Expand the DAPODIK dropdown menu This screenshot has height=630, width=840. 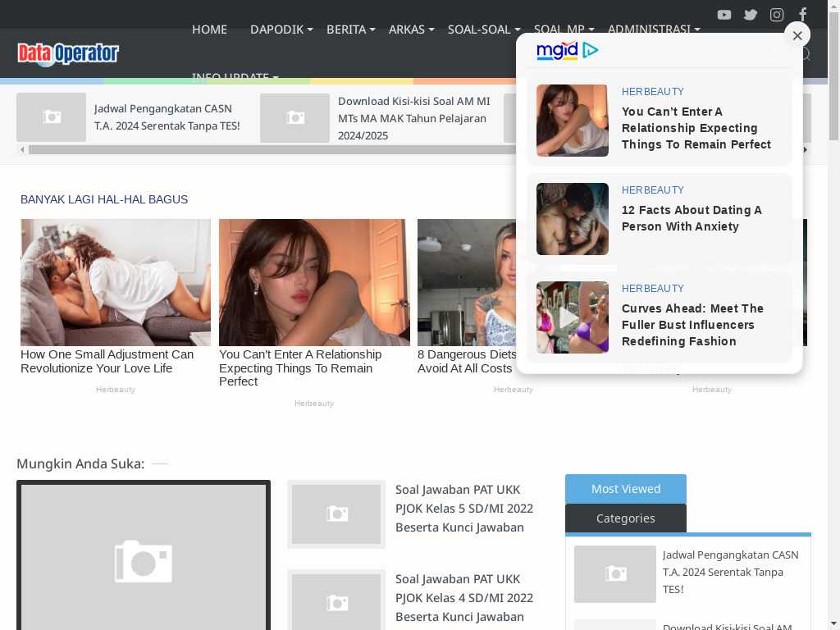(x=281, y=30)
